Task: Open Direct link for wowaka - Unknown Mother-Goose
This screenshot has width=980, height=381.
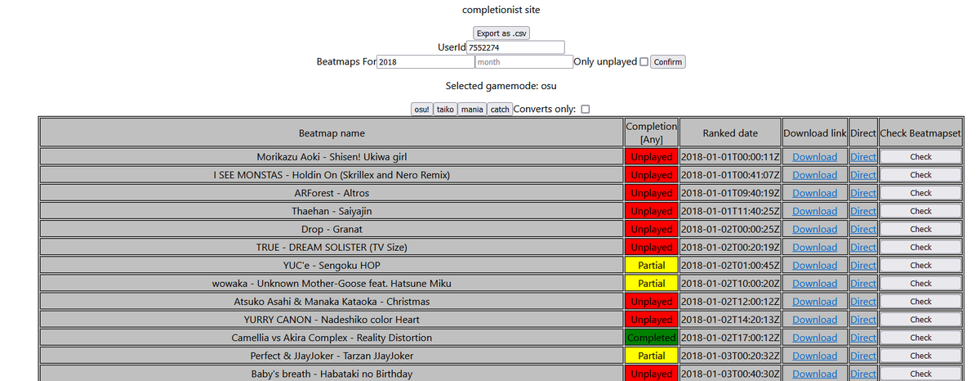Action: (863, 284)
